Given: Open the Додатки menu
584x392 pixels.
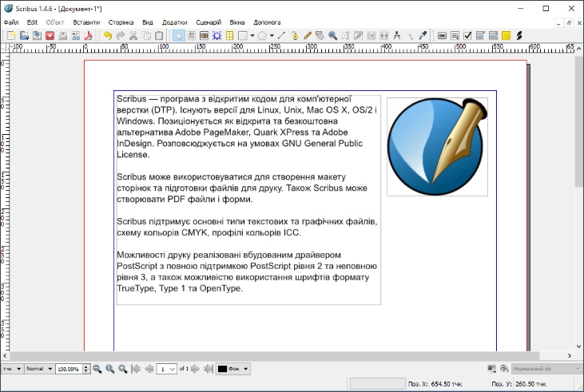Looking at the screenshot, I should [x=174, y=22].
